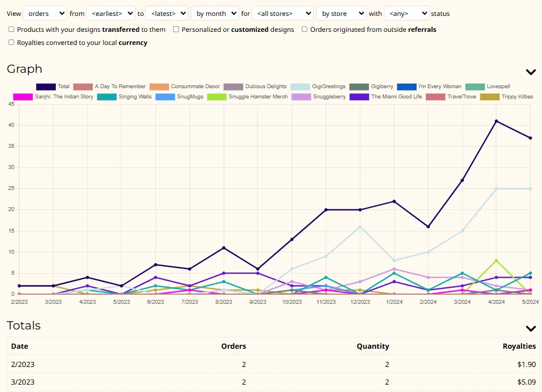Toggle the Snuggleberry legend swatch
Image resolution: width=542 pixels, height=392 pixels.
pyautogui.click(x=301, y=97)
